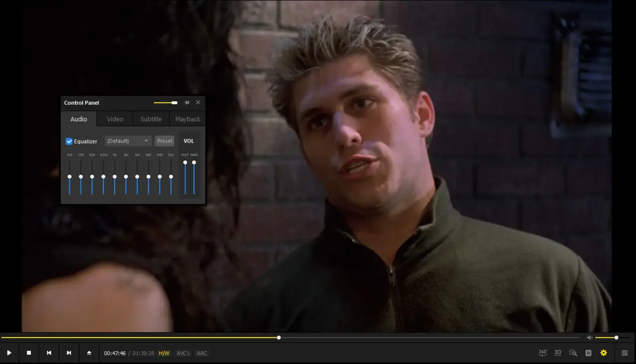Open the playlist search panel
Image resolution: width=636 pixels, height=364 pixels.
click(573, 353)
